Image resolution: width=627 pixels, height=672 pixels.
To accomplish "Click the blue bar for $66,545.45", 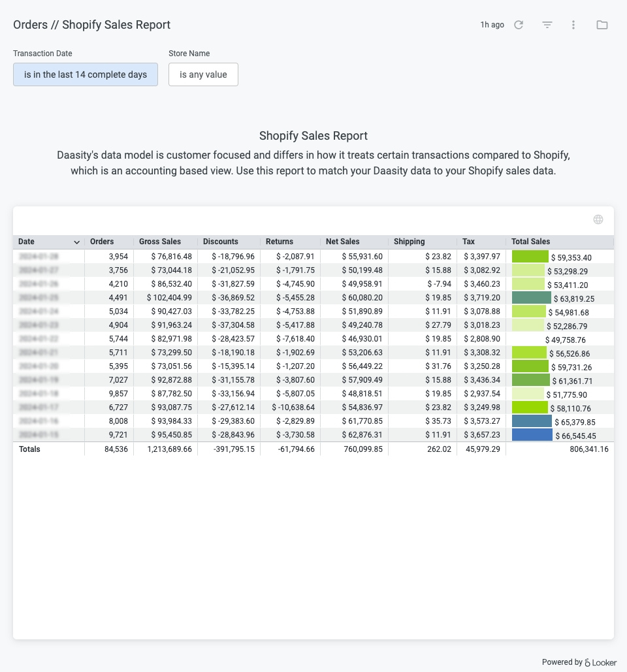I will point(532,435).
